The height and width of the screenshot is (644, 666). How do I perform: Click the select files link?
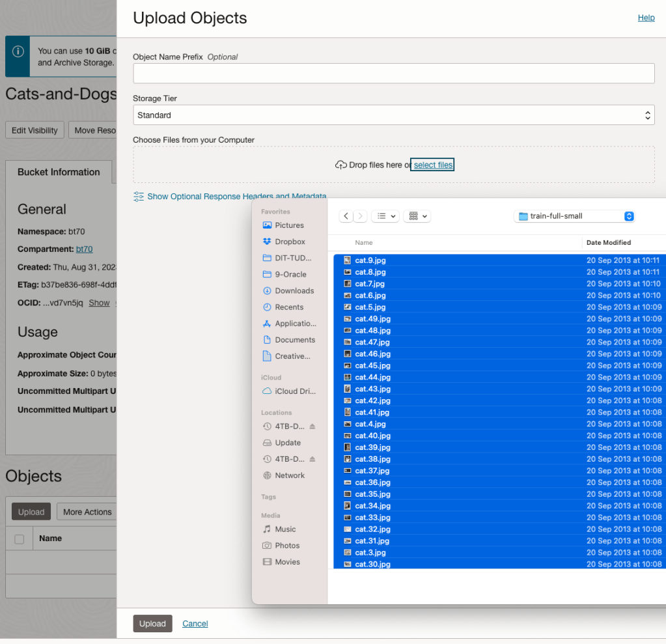433,165
